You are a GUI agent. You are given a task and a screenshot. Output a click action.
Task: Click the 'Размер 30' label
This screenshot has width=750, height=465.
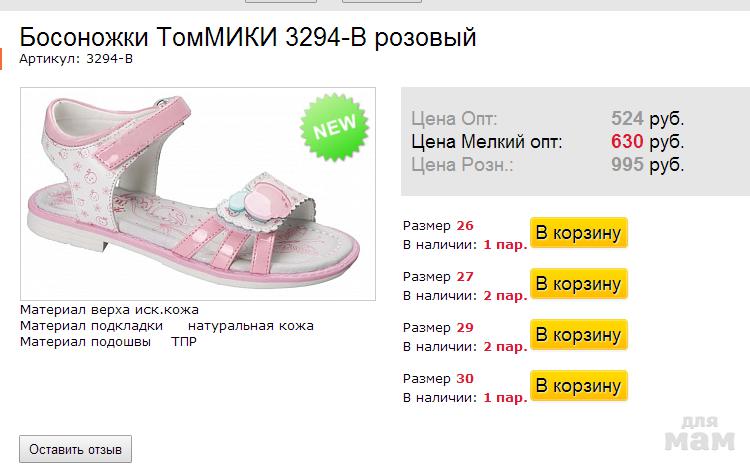(x=438, y=378)
